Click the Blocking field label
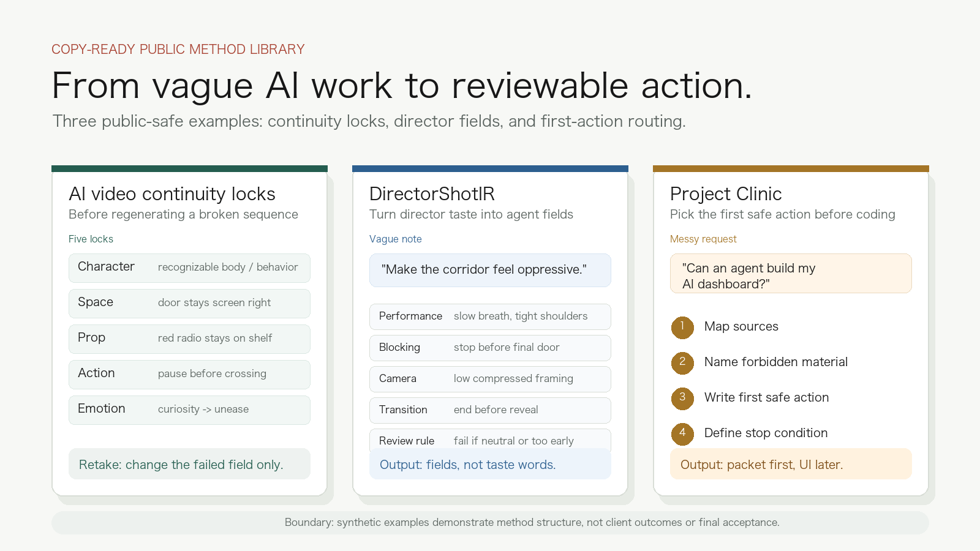Viewport: 980px width, 551px height. (399, 347)
